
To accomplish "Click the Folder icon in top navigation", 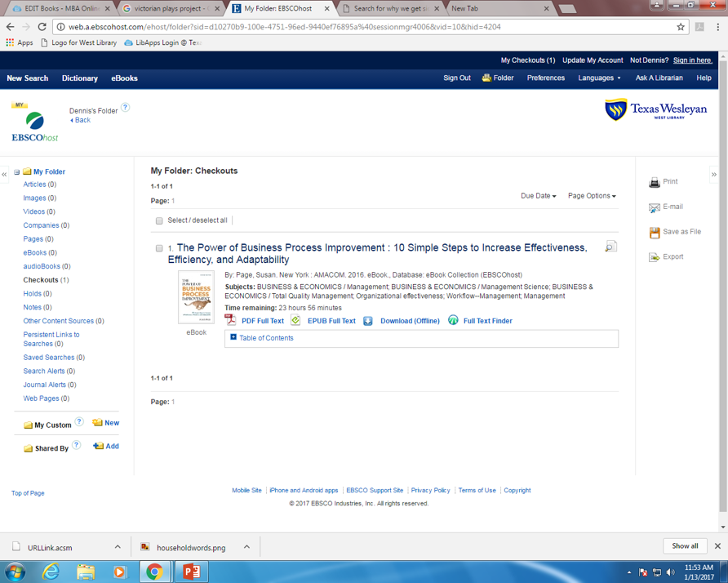I will point(486,78).
